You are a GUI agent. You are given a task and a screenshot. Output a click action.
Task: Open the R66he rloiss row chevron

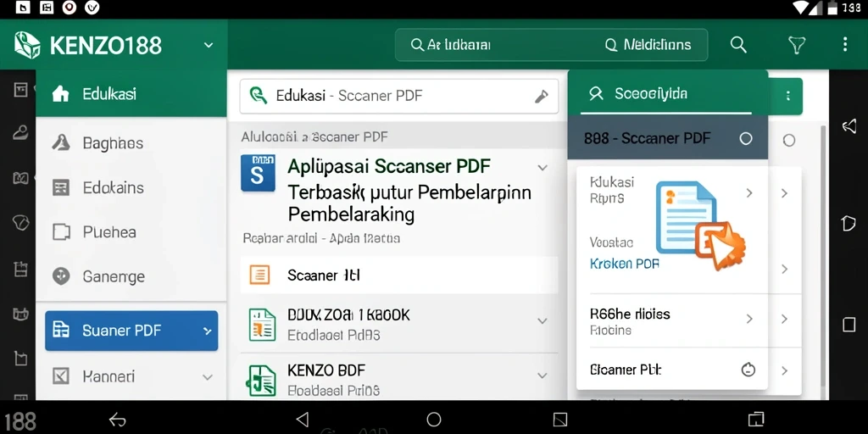pyautogui.click(x=749, y=319)
